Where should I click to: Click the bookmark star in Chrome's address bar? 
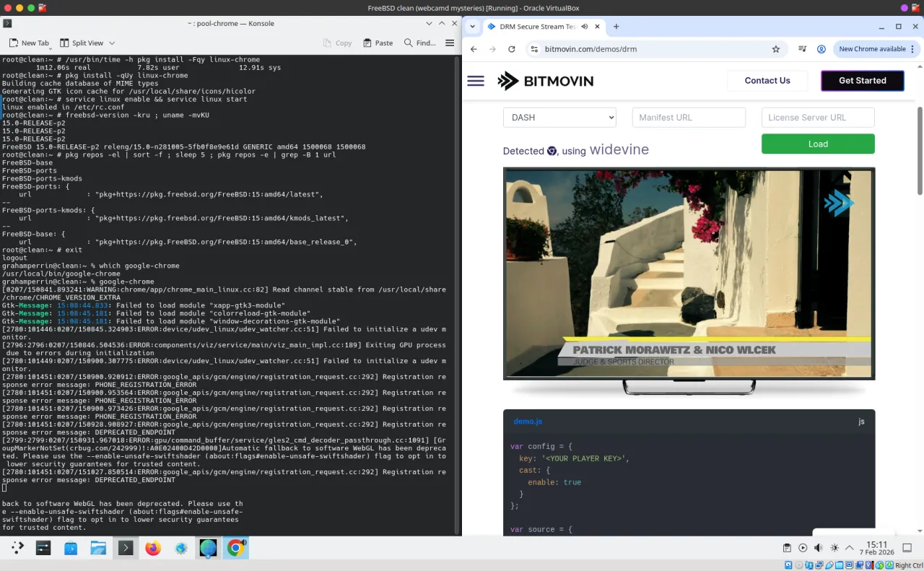tap(775, 49)
